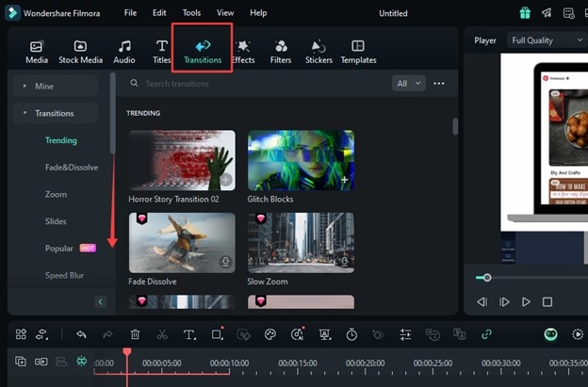Select the Speed Blur category
Viewport: 588px width, 387px height.
click(x=64, y=275)
